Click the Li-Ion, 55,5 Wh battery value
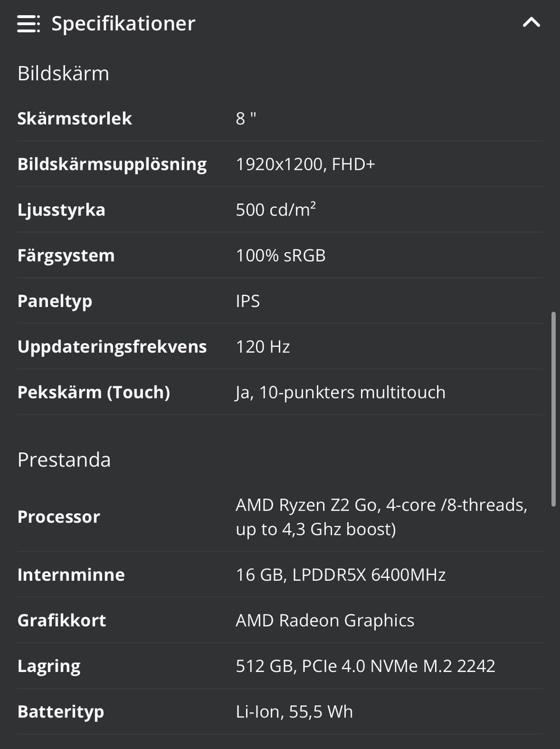Image resolution: width=560 pixels, height=749 pixels. [x=294, y=712]
